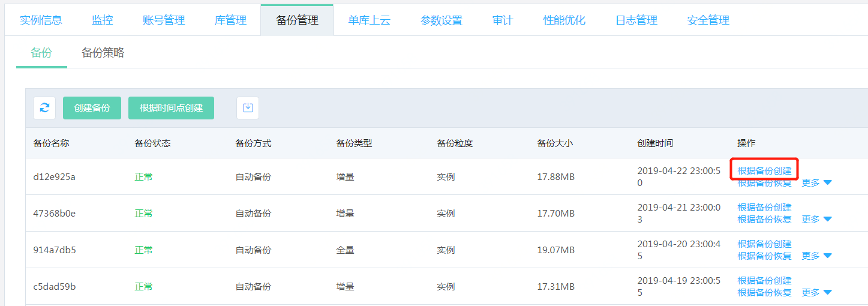
Task: Expand 更多 dropdown for backup 47368b0e
Action: pos(817,220)
